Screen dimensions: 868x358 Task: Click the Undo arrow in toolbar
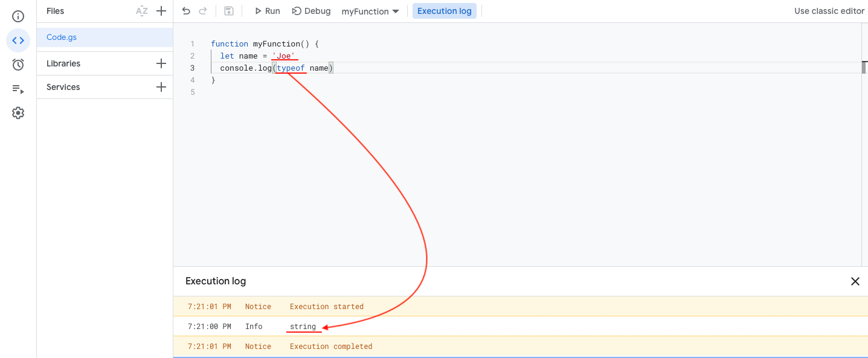pos(186,11)
